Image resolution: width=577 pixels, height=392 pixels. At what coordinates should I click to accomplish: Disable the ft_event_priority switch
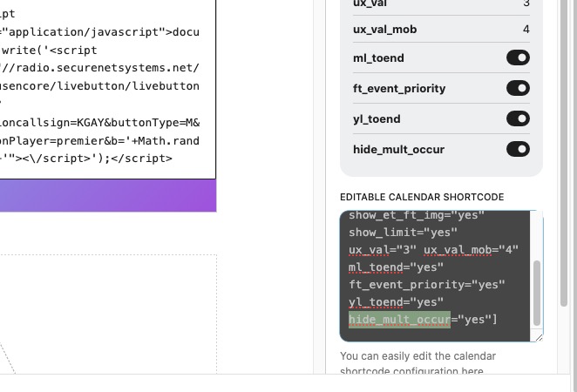(x=518, y=88)
